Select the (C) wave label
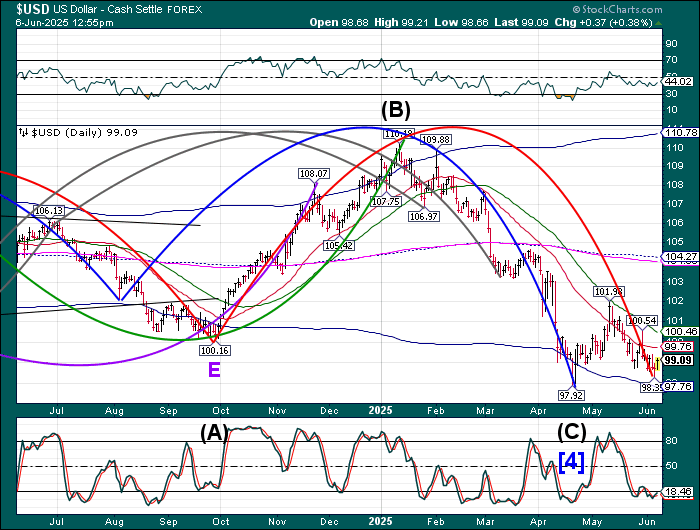Image resolution: width=700 pixels, height=530 pixels. coord(571,432)
